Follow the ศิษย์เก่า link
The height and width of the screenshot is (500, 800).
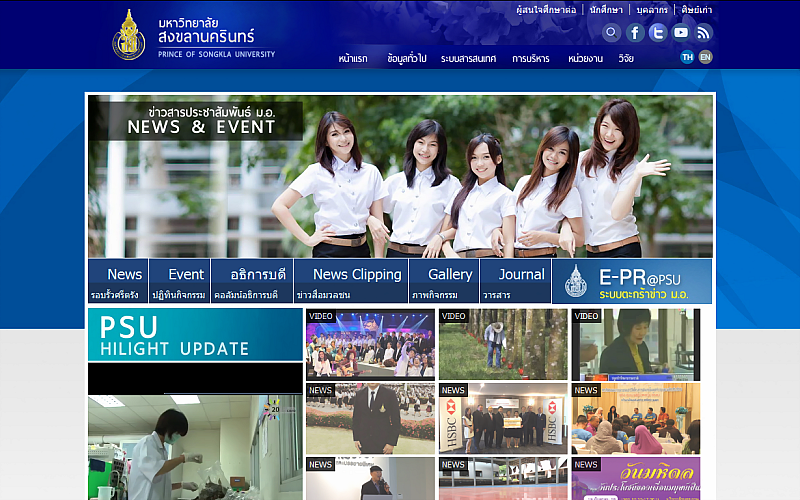coord(696,10)
